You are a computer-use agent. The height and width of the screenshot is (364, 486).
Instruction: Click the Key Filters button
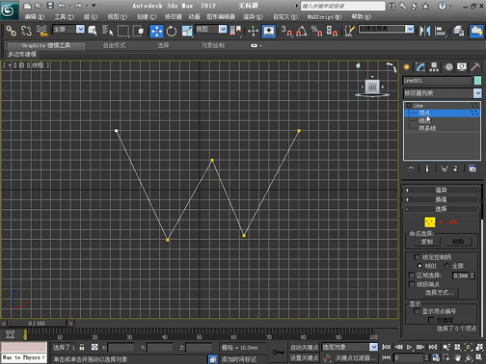[355, 358]
